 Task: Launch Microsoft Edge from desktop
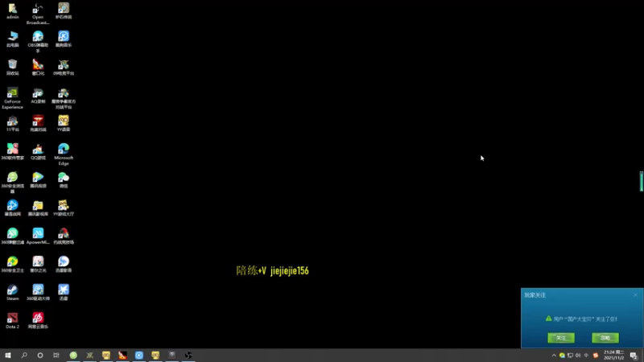coord(64,154)
